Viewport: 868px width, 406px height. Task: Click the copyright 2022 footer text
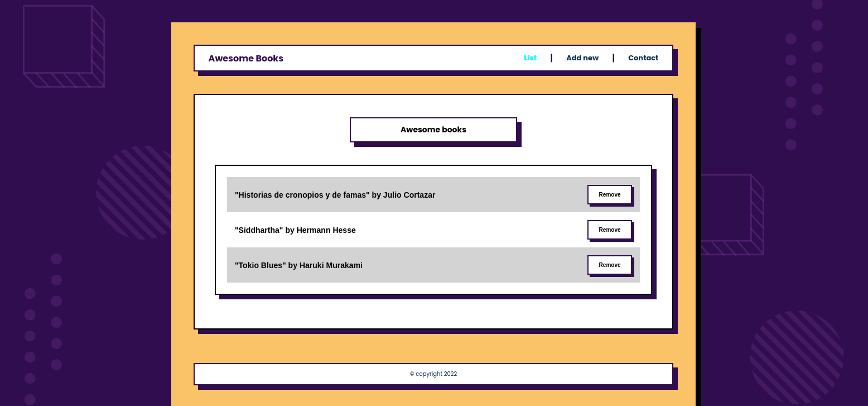pos(433,374)
